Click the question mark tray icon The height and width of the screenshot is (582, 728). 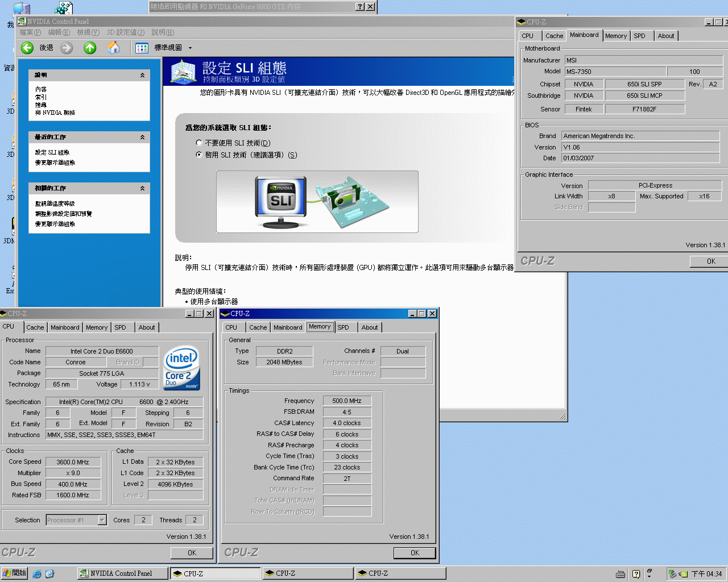point(636,574)
